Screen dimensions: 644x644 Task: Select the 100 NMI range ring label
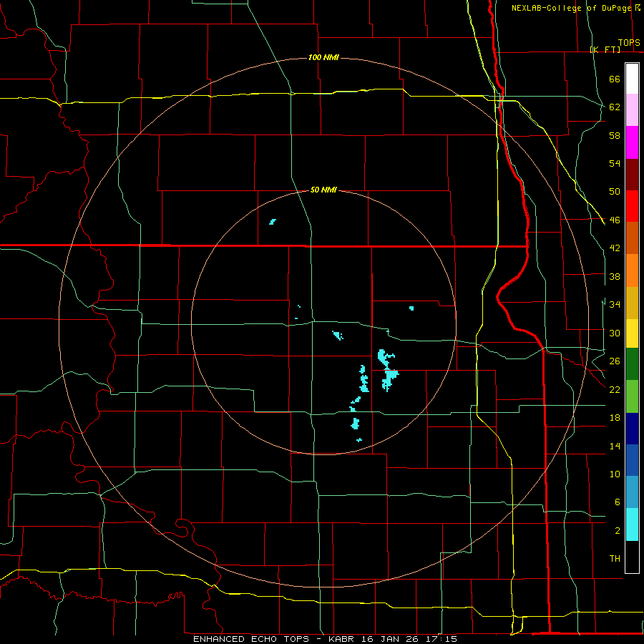[323, 57]
